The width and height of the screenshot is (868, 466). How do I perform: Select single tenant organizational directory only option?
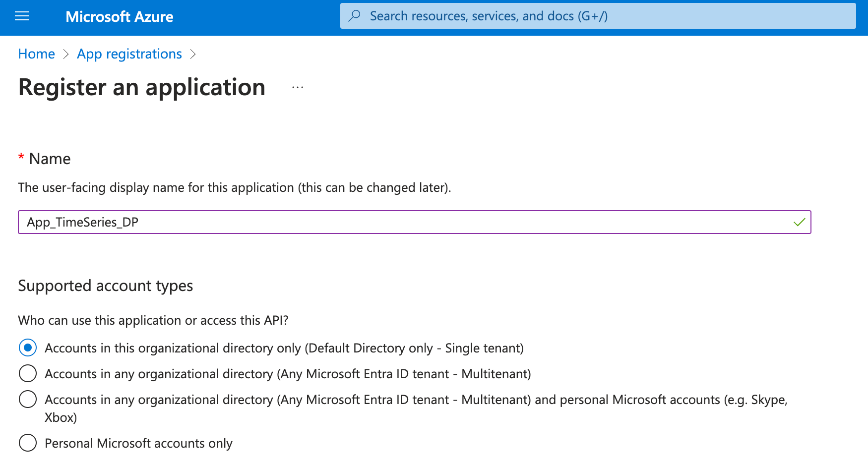28,348
